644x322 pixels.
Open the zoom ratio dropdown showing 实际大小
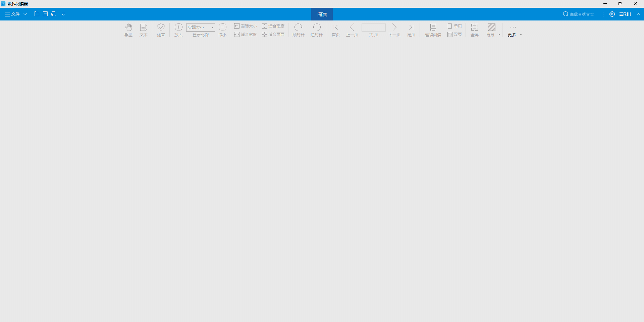201,27
